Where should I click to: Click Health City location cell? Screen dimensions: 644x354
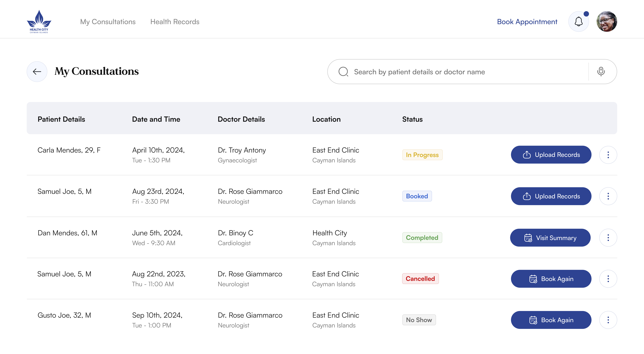click(x=330, y=233)
